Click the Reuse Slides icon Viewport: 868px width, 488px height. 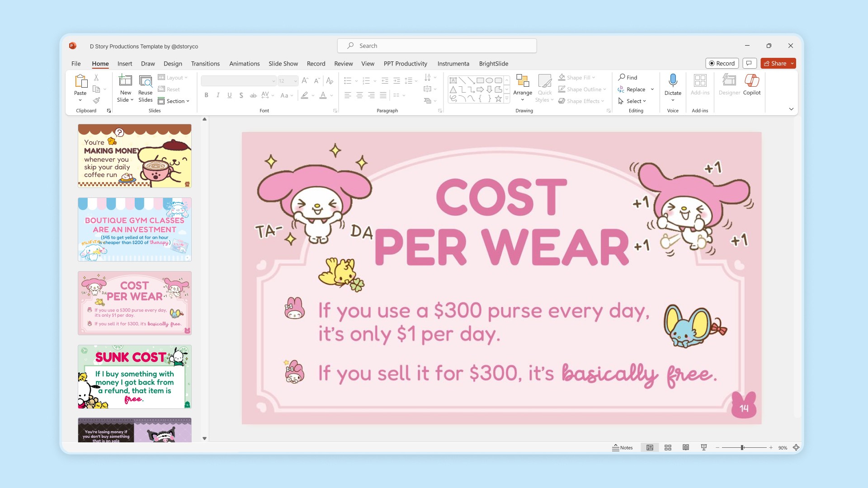[145, 81]
